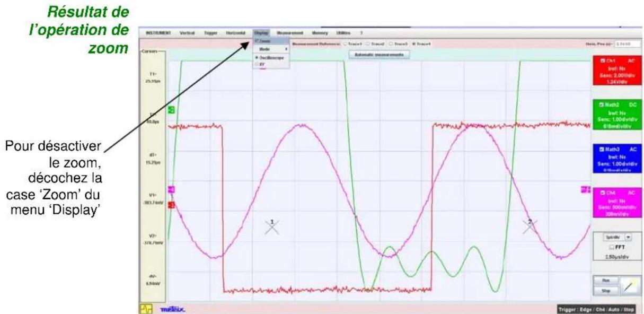Select the XY display option
Screen dimensions: 644x314
[271, 64]
